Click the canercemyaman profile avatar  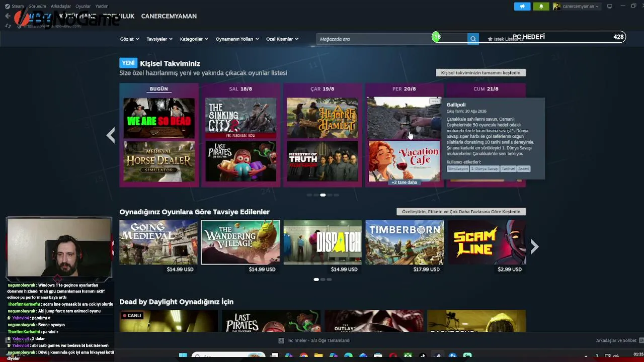(x=557, y=7)
